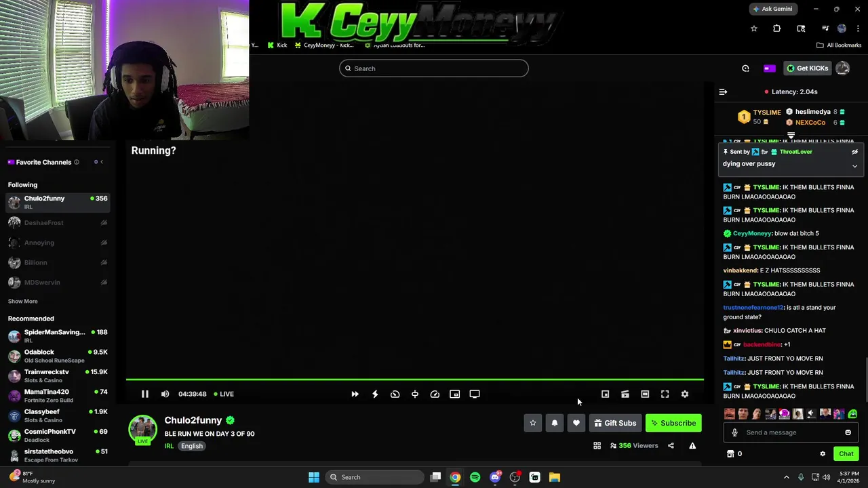This screenshot has height=488, width=868.
Task: Show hidden system tray icons chevron
Action: pos(787,477)
